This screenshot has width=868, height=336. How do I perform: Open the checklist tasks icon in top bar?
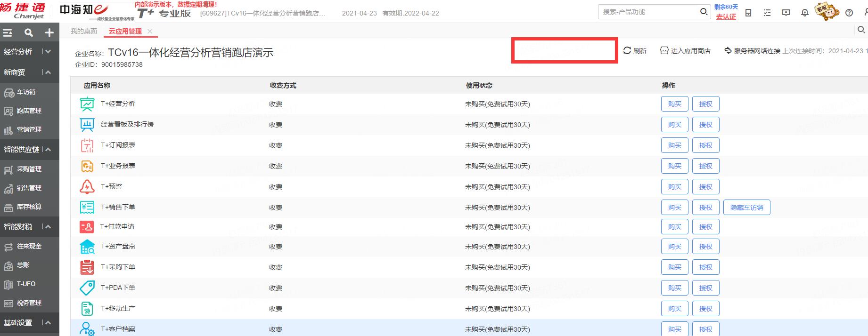pyautogui.click(x=767, y=13)
